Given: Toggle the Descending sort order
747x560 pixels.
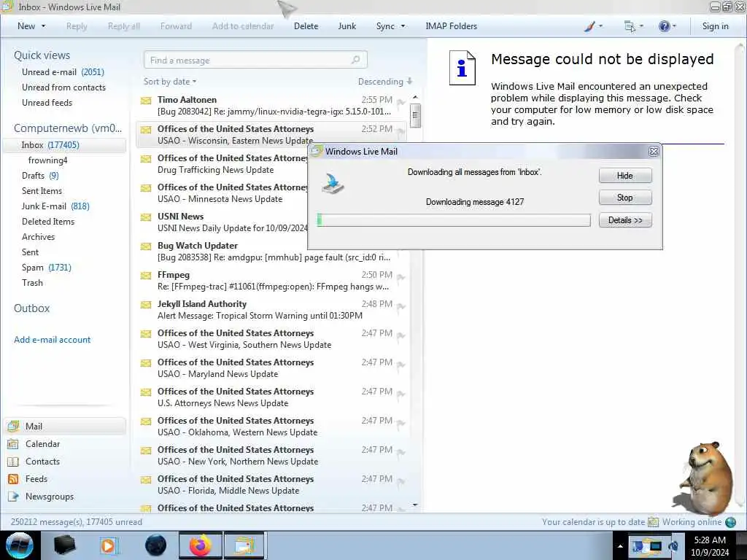Looking at the screenshot, I should coord(385,82).
